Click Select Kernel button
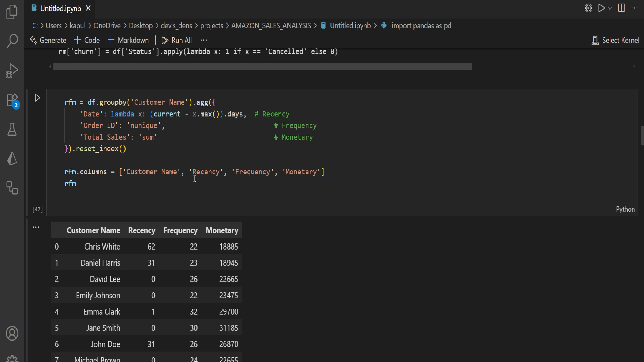 click(x=615, y=40)
